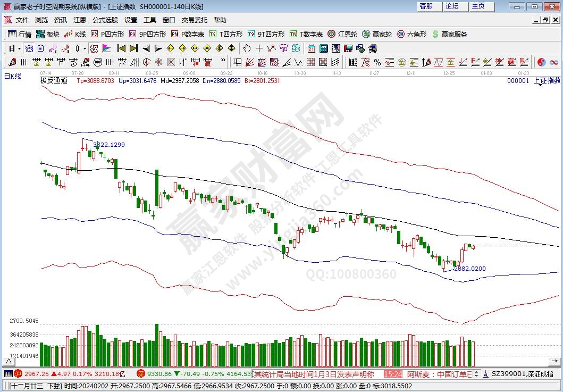Click the 论坛 button in title bar

point(452,6)
